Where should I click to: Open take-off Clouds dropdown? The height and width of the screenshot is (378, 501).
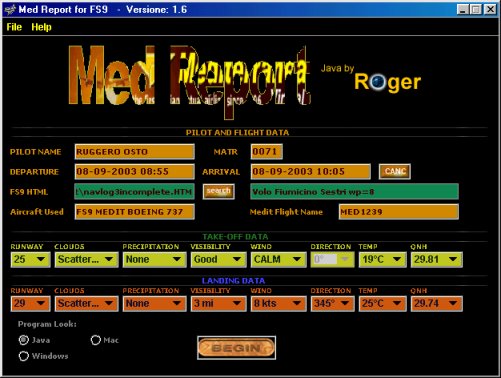pyautogui.click(x=86, y=260)
